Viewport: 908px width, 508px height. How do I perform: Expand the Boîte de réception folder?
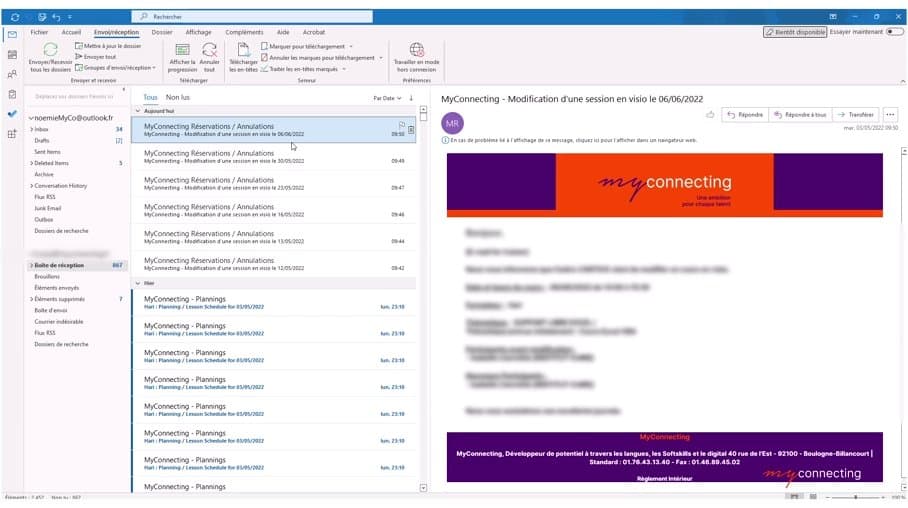31,265
